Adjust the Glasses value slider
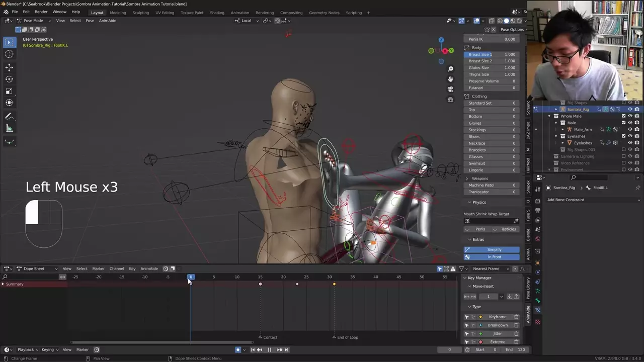 click(x=492, y=156)
